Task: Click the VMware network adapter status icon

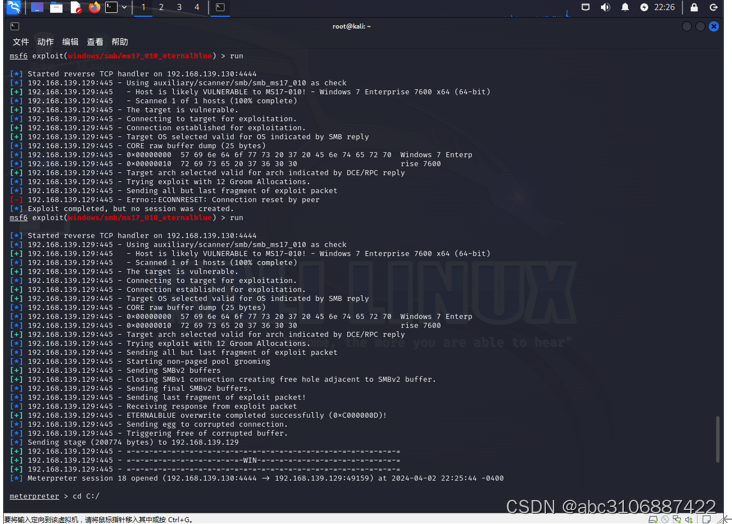Action: pyautogui.click(x=677, y=519)
